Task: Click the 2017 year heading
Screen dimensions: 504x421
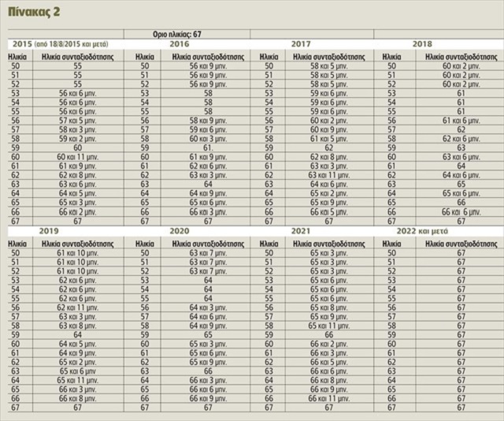Action: (x=300, y=45)
